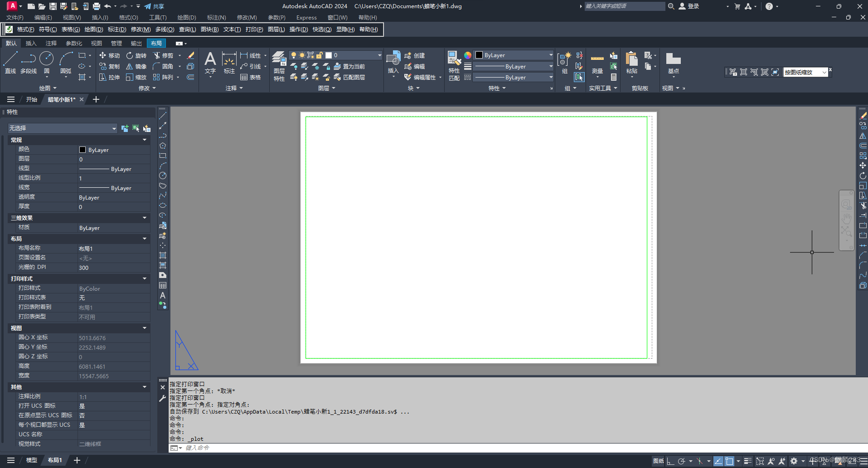The width and height of the screenshot is (868, 468).
Task: Click the Copy (复制) command
Action: pos(109,66)
